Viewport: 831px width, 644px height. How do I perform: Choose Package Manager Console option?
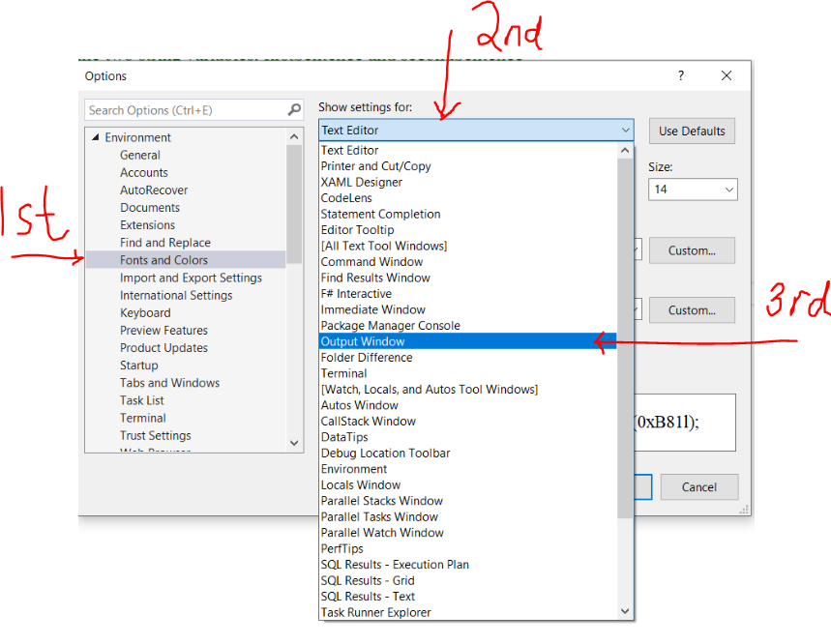pos(468,325)
